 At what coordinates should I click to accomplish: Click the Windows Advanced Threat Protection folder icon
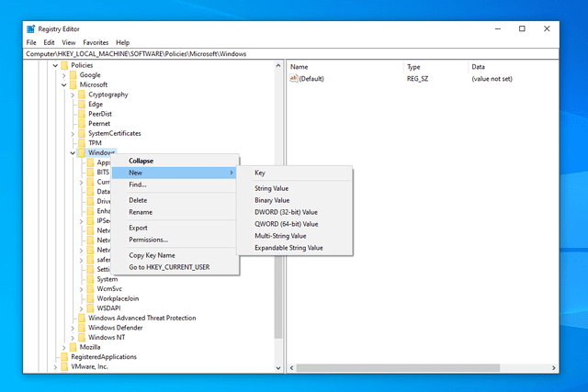tap(82, 318)
